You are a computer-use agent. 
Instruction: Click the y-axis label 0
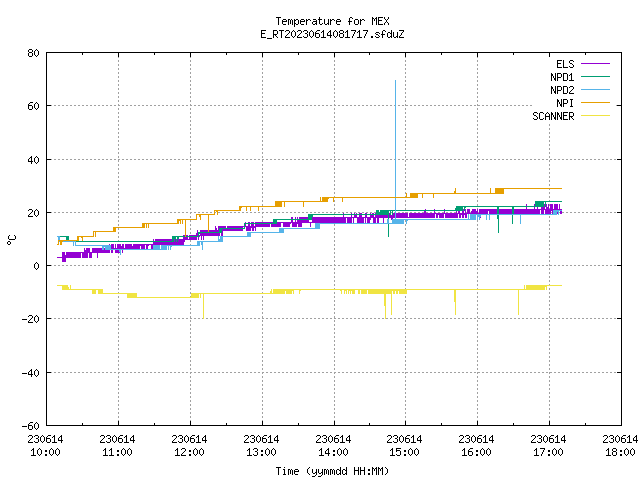pos(37,266)
